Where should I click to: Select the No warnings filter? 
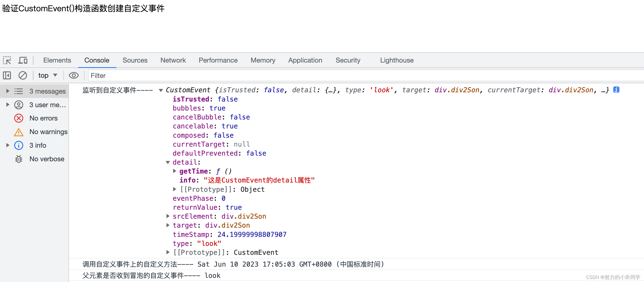48,132
